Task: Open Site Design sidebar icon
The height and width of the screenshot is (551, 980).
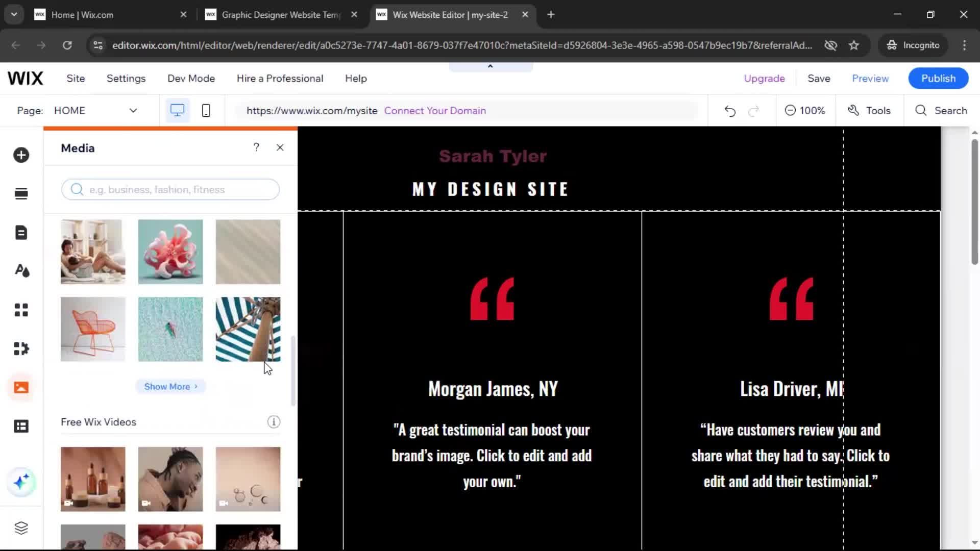Action: [21, 271]
